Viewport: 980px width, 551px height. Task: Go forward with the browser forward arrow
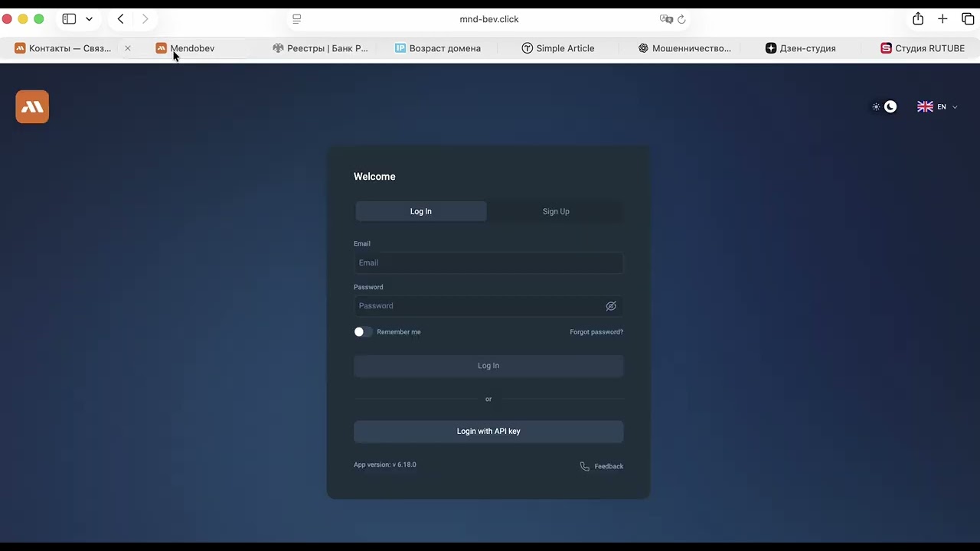[x=145, y=19]
